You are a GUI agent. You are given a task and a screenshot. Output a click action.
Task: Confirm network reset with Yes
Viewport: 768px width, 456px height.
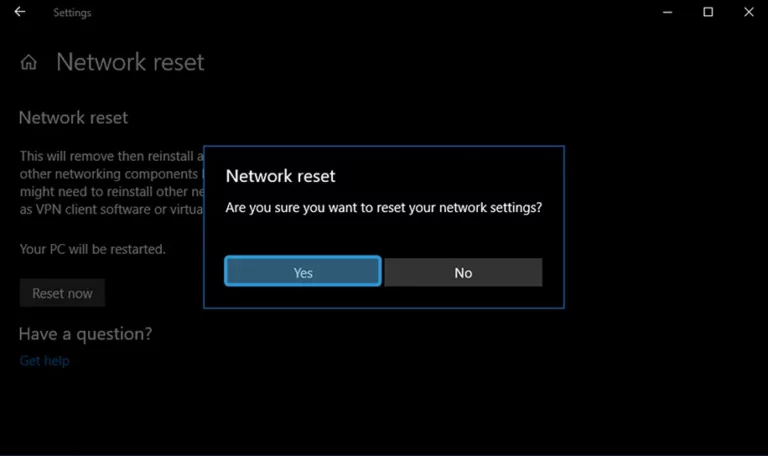pos(303,271)
